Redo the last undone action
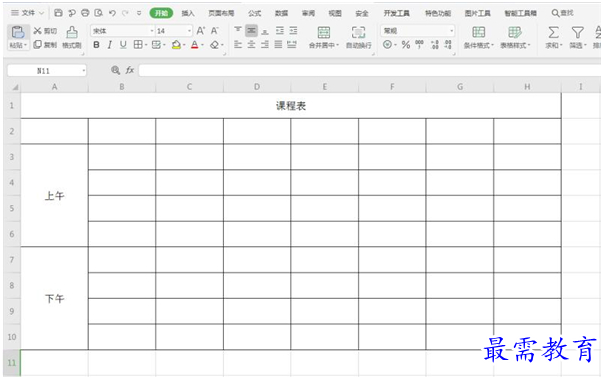605x381 pixels. coord(125,13)
